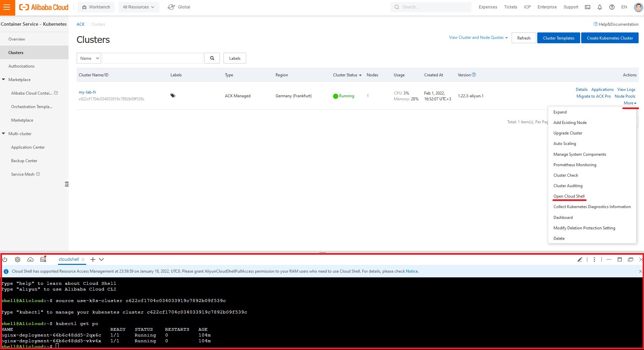
Task: Open Cloud Shell settings gear
Action: [18, 259]
